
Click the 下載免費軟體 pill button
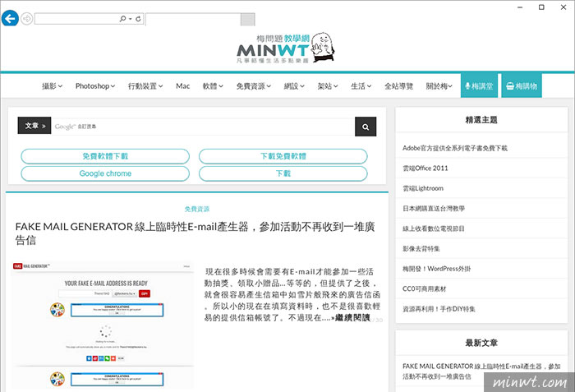[x=283, y=156]
